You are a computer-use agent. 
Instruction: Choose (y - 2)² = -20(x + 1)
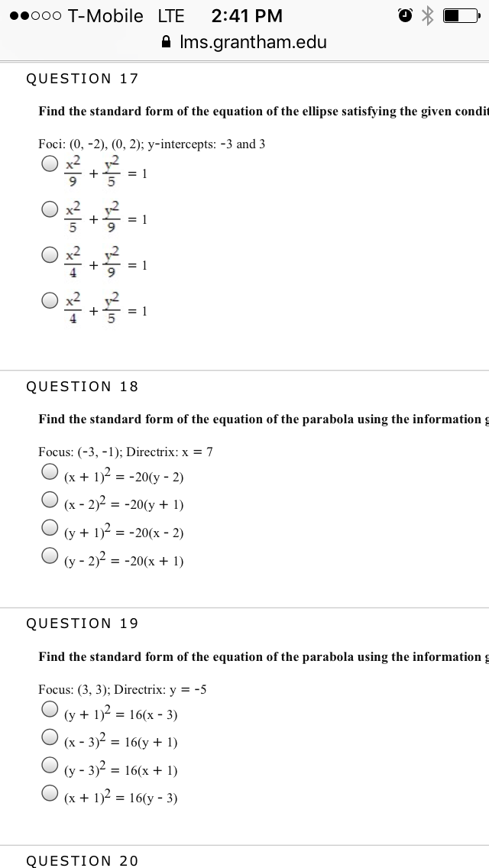click(x=50, y=555)
